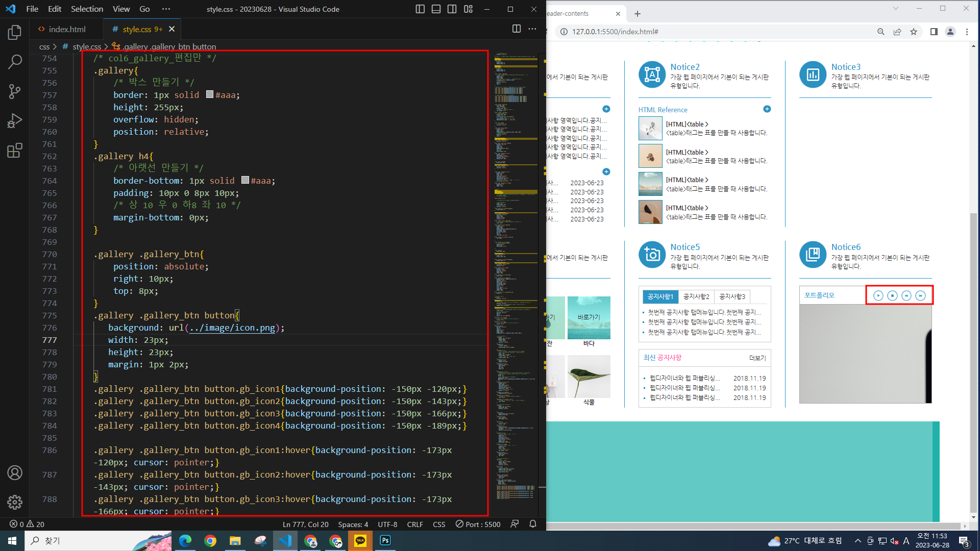Image resolution: width=980 pixels, height=551 pixels.
Task: Expand the hidden menu items ellipsis
Action: [x=166, y=9]
